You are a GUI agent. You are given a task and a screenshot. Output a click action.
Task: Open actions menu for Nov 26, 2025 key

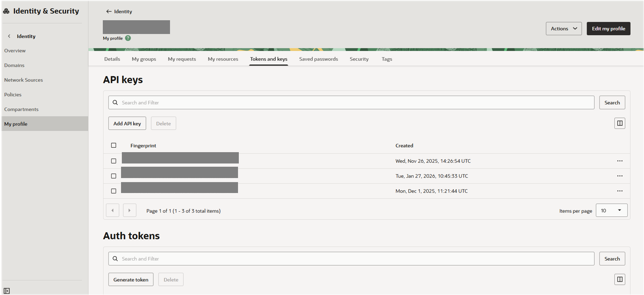pyautogui.click(x=619, y=161)
